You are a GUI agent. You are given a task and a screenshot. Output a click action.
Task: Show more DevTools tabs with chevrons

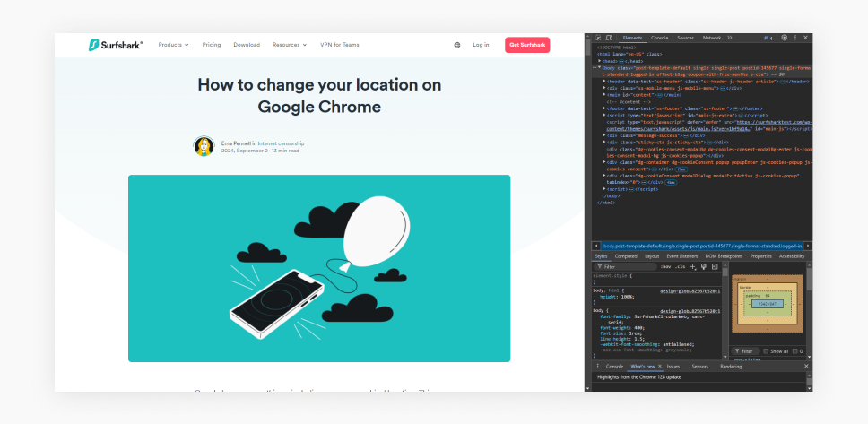tap(730, 38)
